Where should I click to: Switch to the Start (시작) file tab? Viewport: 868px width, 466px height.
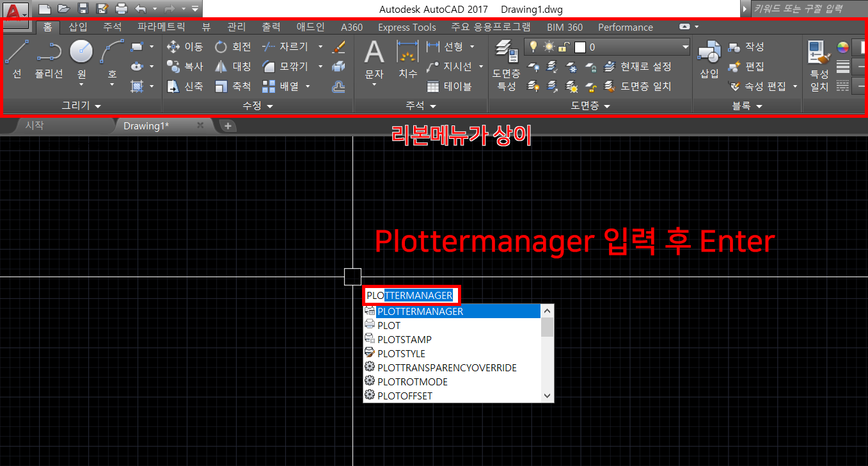35,125
